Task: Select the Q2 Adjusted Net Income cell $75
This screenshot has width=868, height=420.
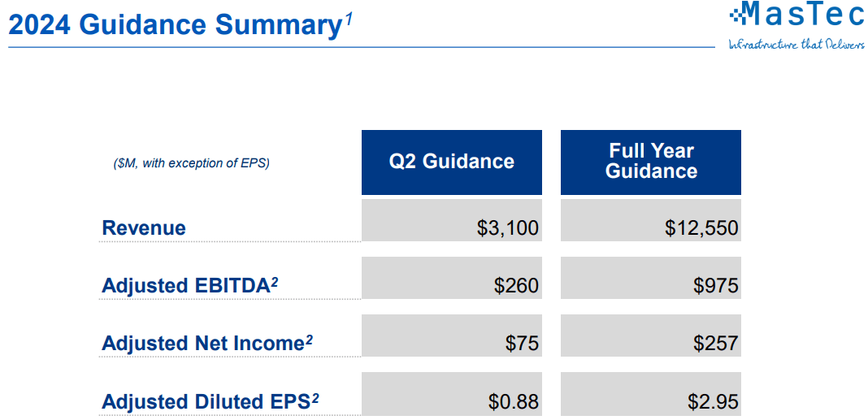Action: (522, 344)
